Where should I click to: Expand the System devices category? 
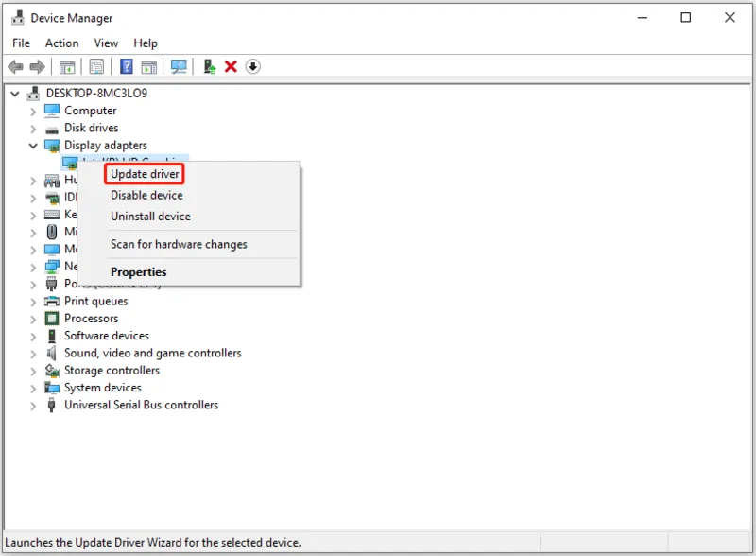coord(33,389)
